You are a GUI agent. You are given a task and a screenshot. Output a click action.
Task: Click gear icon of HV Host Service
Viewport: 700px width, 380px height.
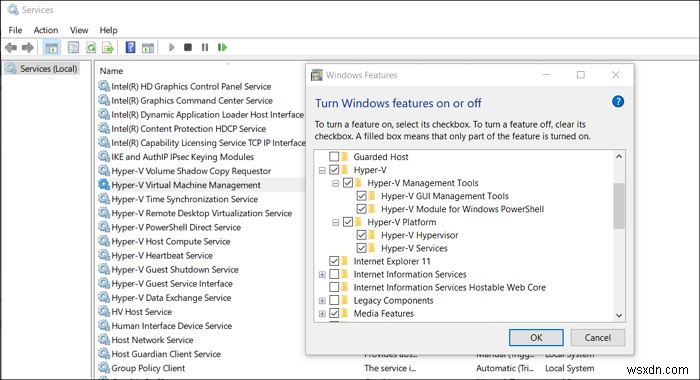(x=104, y=311)
